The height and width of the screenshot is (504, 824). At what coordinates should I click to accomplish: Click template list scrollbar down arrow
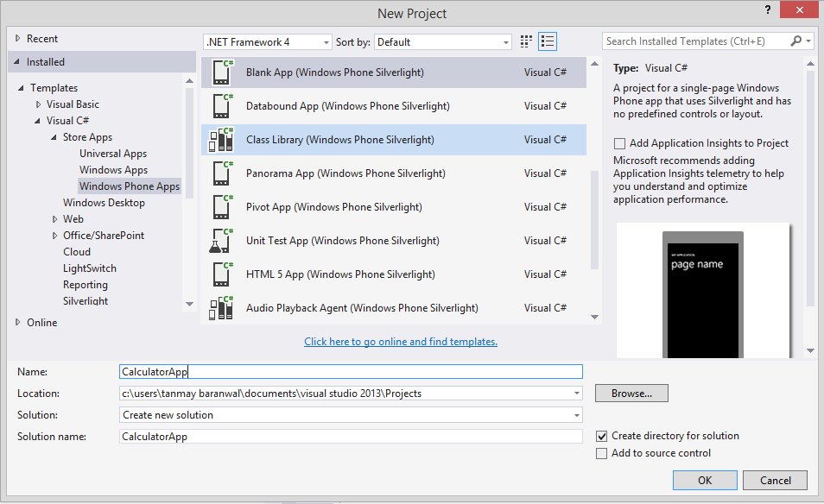[x=594, y=317]
